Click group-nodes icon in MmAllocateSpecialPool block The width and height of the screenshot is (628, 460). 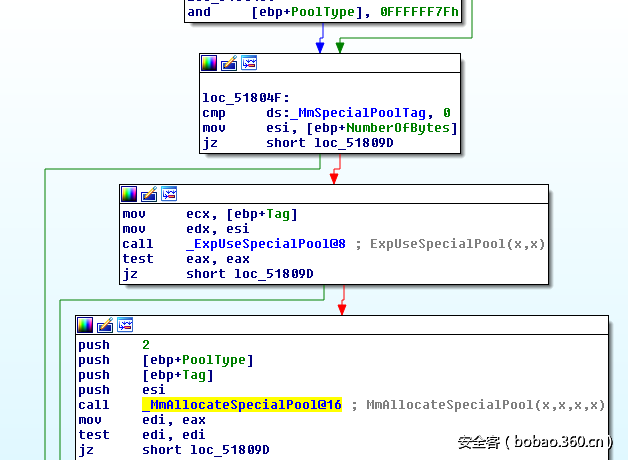125,325
